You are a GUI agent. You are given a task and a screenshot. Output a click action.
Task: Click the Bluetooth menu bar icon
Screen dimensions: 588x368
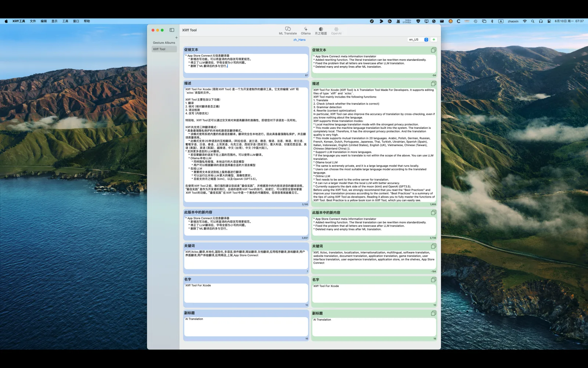click(492, 21)
